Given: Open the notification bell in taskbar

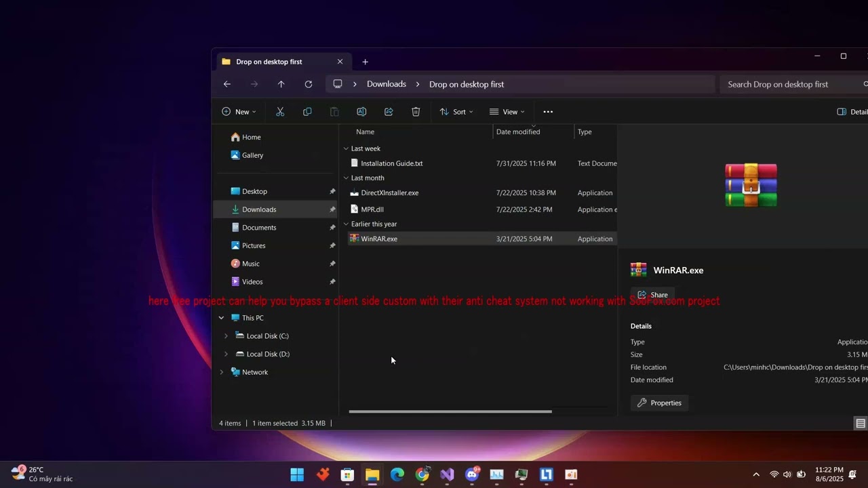Looking at the screenshot, I should click(852, 474).
